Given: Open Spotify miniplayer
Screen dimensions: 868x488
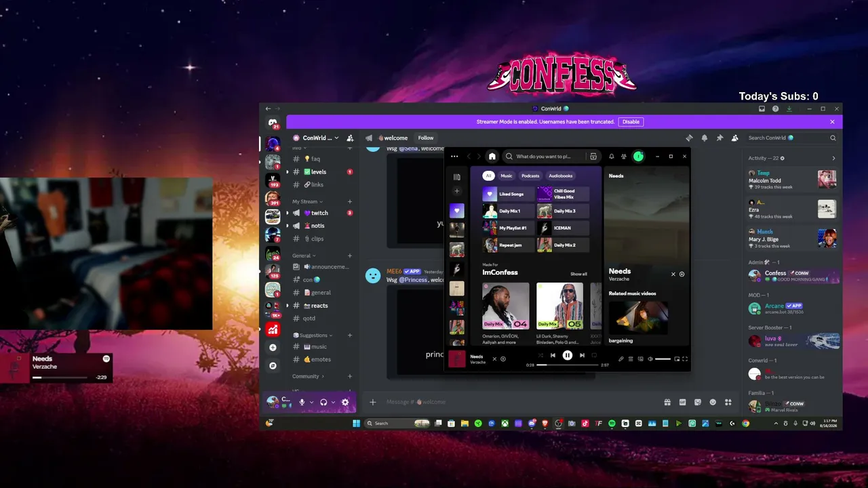Looking at the screenshot, I should (677, 359).
